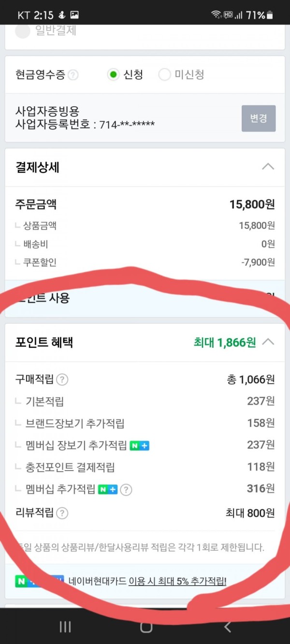Tap the help icon beside 멤버십 추가적립
Screen dimensions: 290x644
point(126,489)
